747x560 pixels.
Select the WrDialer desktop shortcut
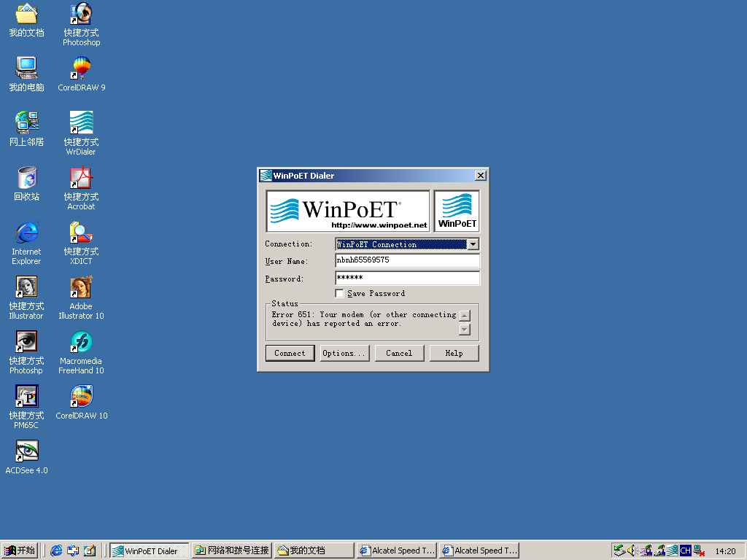click(82, 134)
